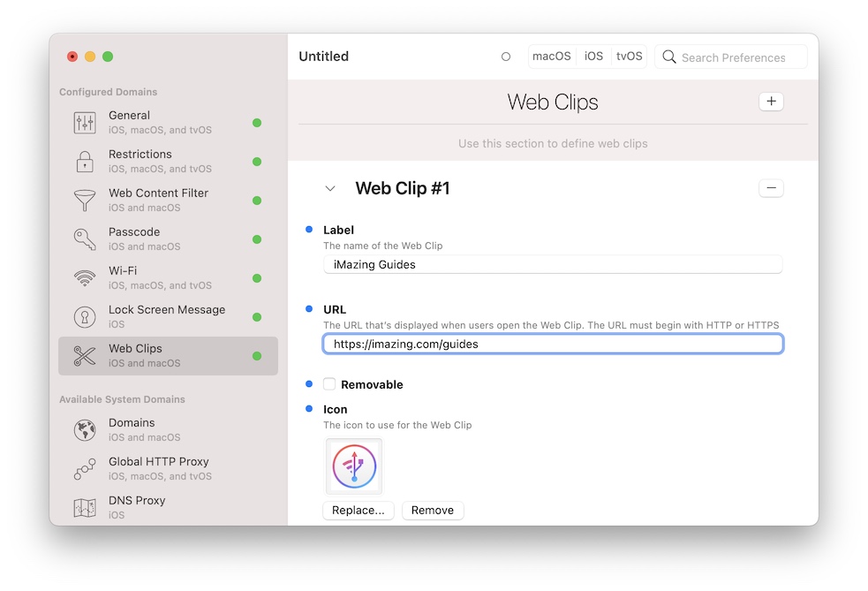Select the Restrictions padlock icon
This screenshot has width=868, height=591.
pyautogui.click(x=85, y=162)
